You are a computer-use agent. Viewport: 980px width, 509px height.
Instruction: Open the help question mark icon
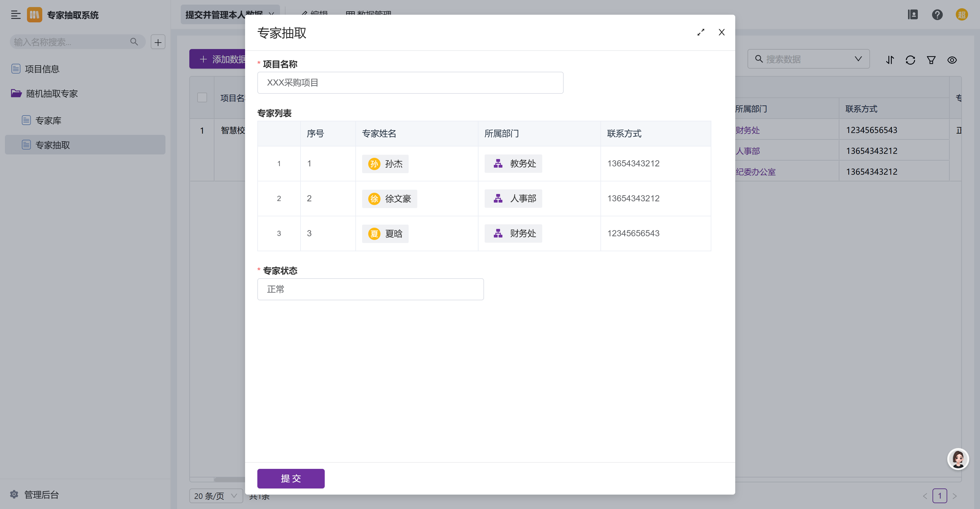[937, 15]
